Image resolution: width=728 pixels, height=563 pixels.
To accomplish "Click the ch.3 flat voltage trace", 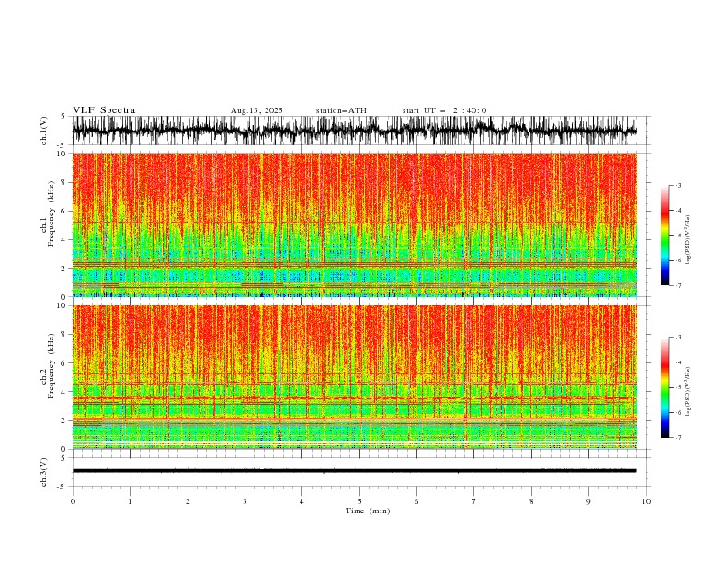I will coord(355,471).
